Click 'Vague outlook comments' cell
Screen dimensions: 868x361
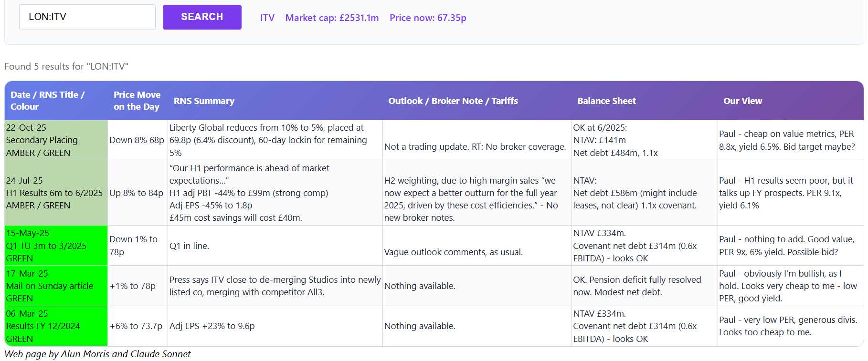477,246
